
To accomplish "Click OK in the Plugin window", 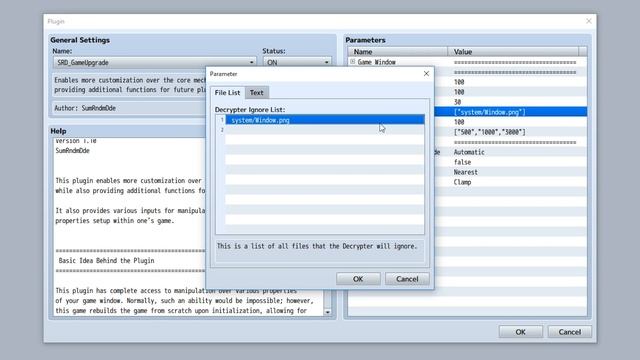I will click(x=520, y=332).
